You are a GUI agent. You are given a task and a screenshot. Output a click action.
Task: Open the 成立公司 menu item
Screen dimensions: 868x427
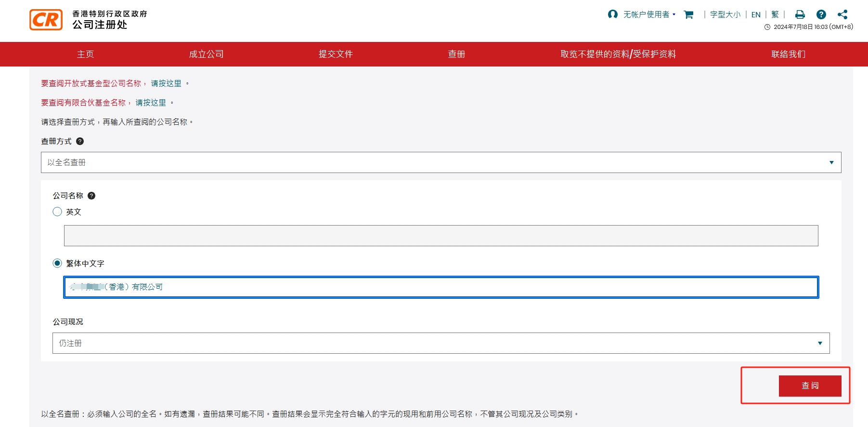pos(206,54)
